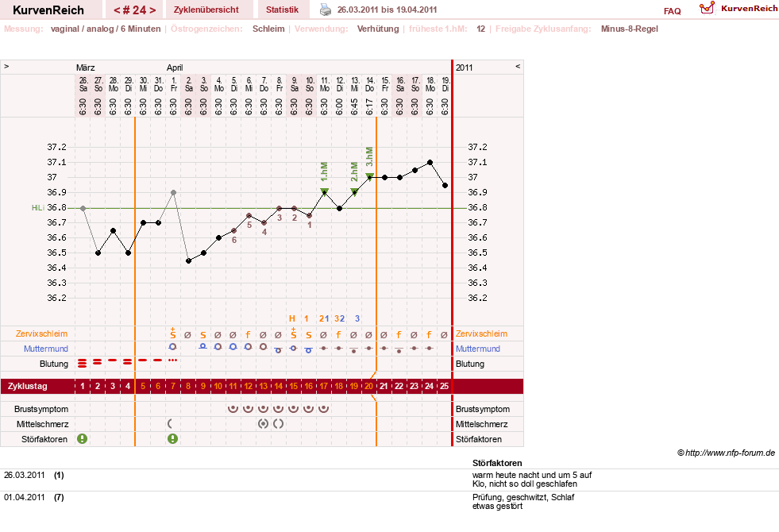Click the left Muttermund row label
The height and width of the screenshot is (532, 779).
coord(46,349)
